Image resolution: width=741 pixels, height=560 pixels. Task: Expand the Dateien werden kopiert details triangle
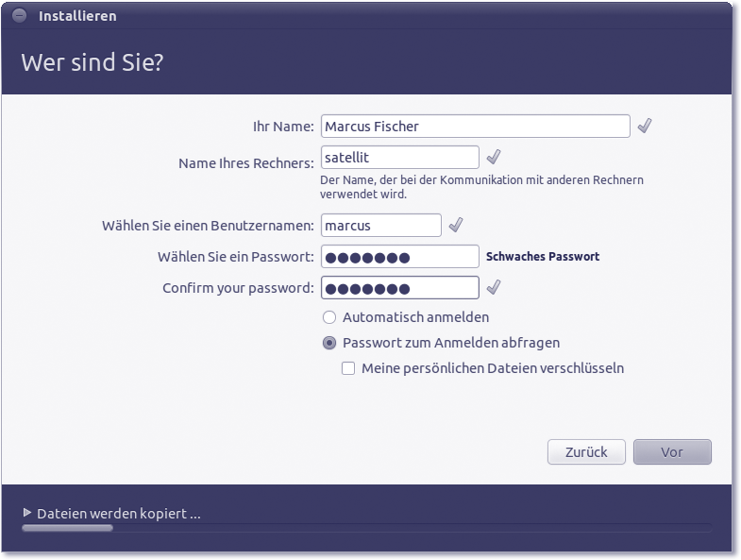click(x=27, y=513)
